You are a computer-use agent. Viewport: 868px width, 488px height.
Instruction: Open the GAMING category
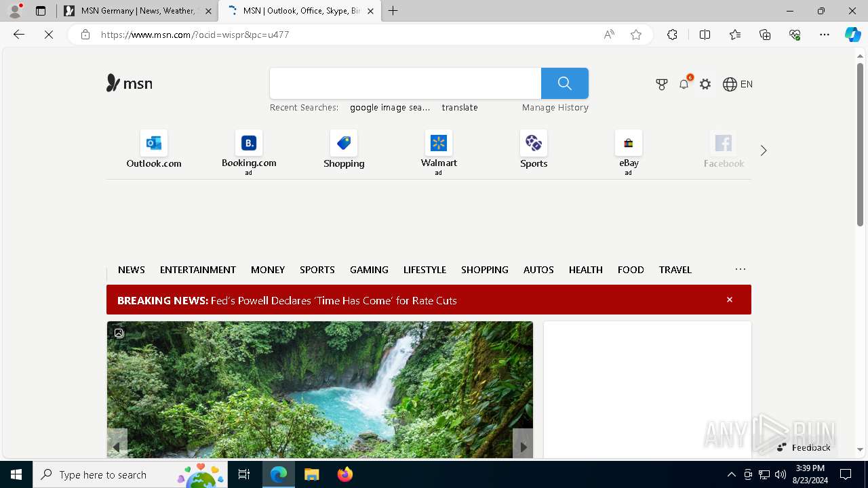click(369, 270)
